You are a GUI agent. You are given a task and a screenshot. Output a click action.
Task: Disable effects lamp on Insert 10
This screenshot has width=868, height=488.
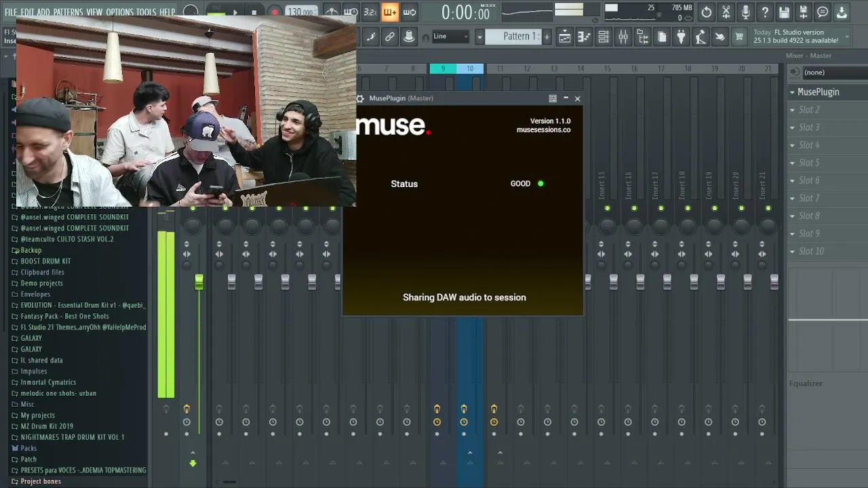(x=464, y=409)
